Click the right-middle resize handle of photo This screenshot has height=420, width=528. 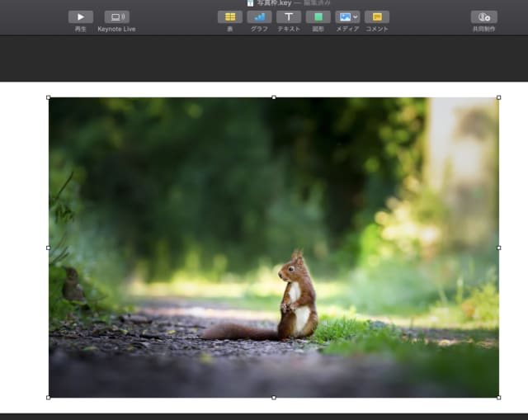pyautogui.click(x=498, y=248)
